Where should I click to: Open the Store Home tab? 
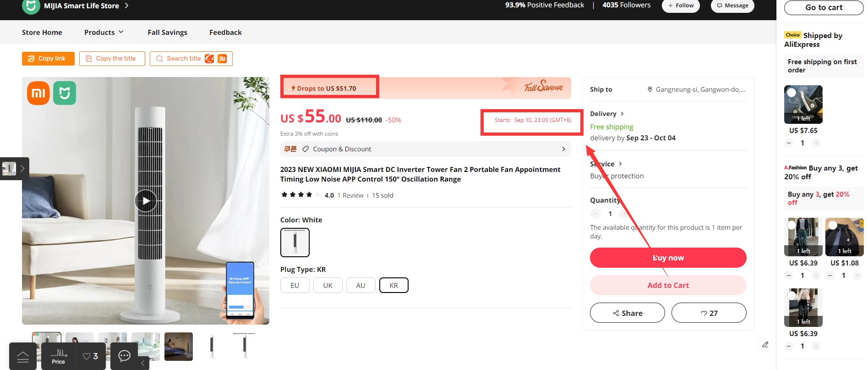(x=42, y=32)
